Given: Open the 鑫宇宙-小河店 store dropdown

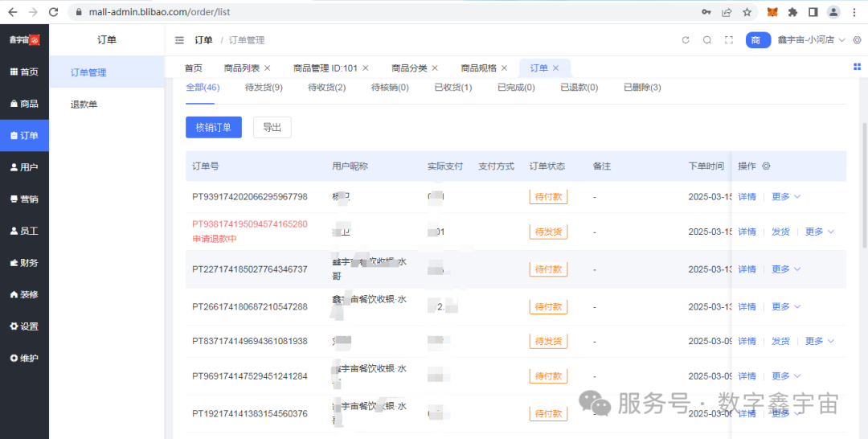Looking at the screenshot, I should click(812, 40).
